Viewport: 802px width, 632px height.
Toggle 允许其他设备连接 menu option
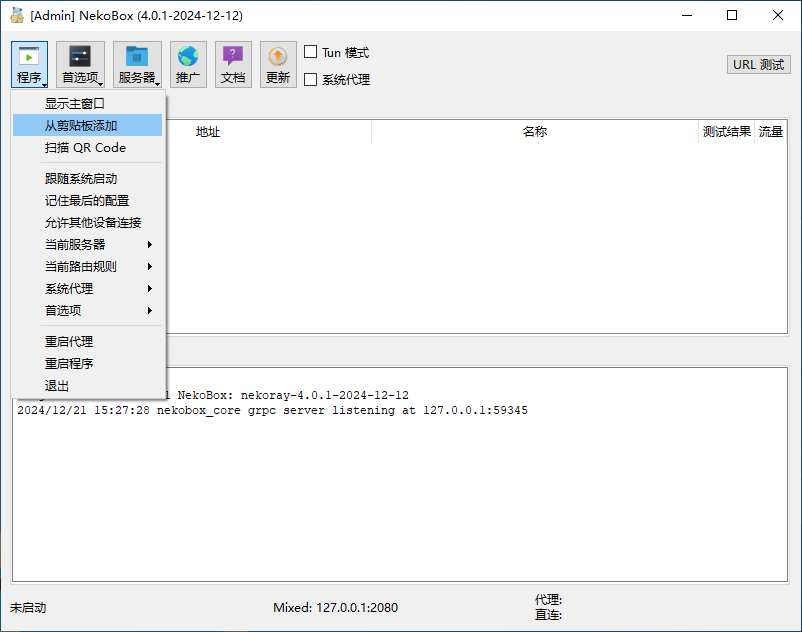87,222
